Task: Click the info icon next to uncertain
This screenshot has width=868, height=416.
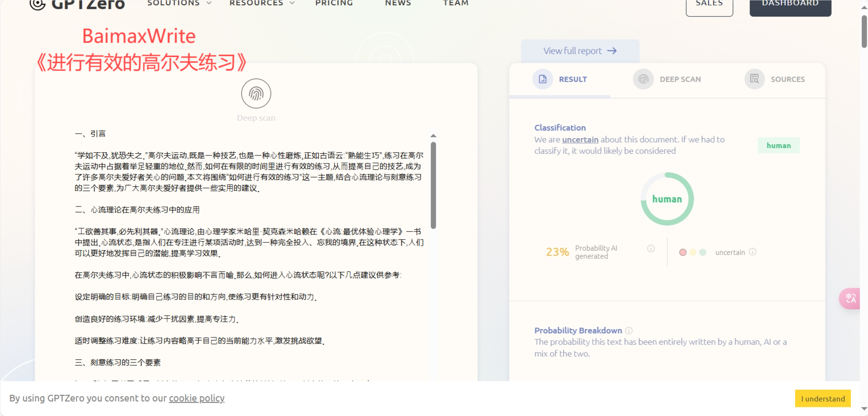Action: [753, 252]
